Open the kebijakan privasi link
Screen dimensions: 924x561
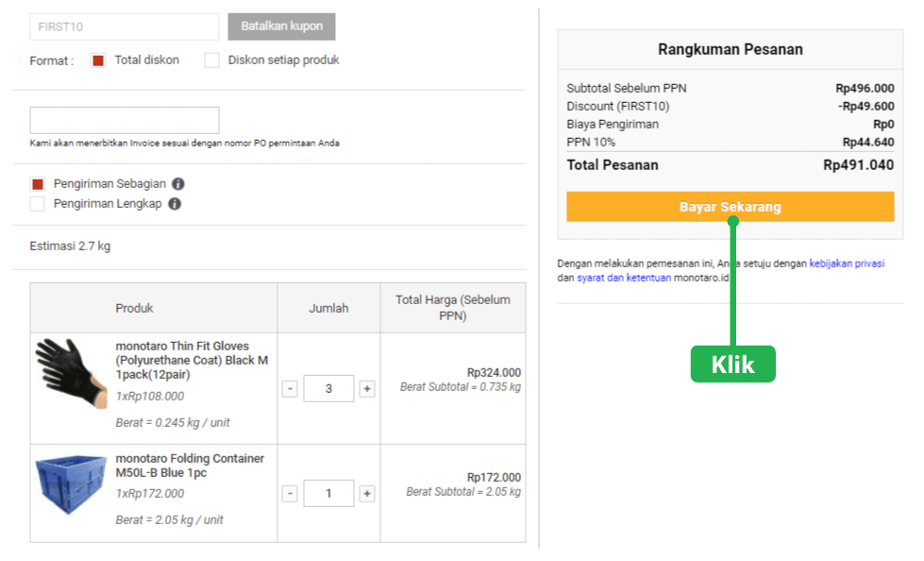point(847,263)
